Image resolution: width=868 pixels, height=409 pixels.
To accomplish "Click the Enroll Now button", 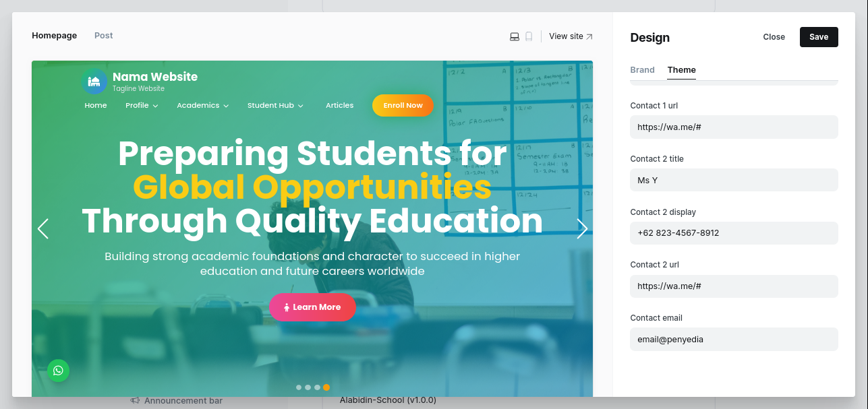I will 403,105.
